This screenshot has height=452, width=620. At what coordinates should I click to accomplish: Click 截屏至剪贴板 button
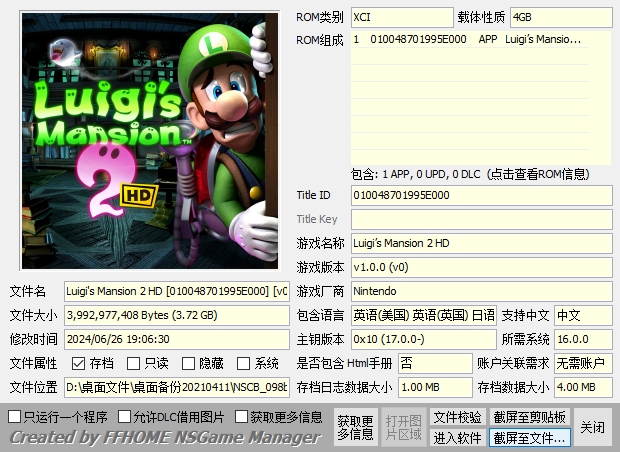click(x=530, y=416)
